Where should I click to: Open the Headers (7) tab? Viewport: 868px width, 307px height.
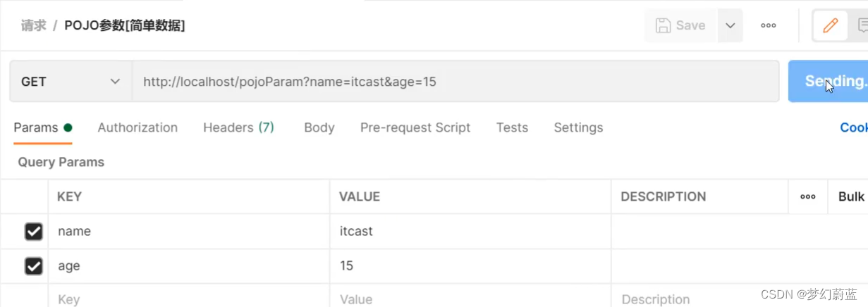click(238, 127)
